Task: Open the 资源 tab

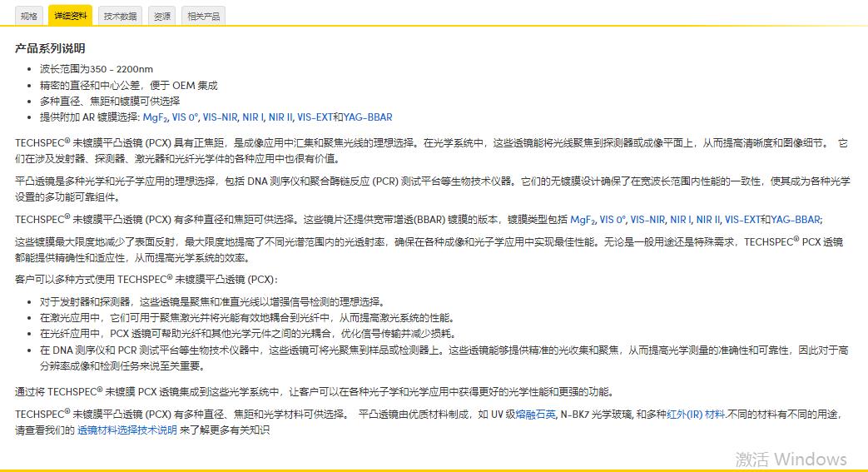Action: click(162, 16)
